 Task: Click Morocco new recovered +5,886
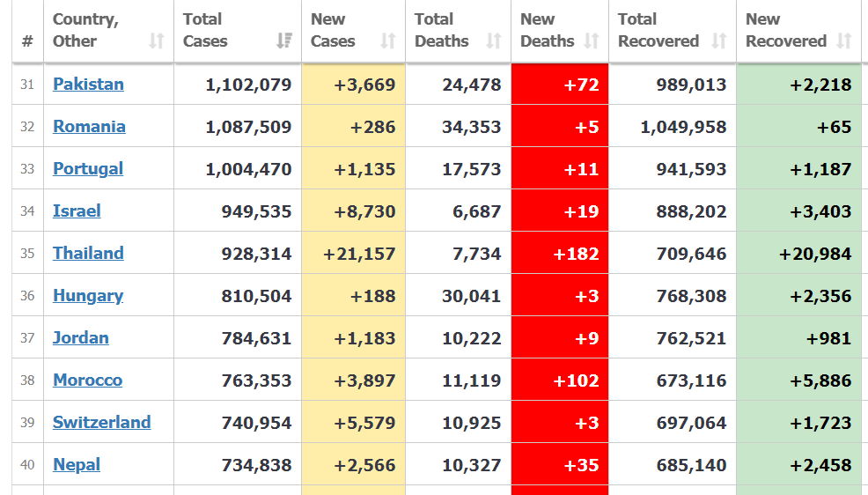point(821,380)
